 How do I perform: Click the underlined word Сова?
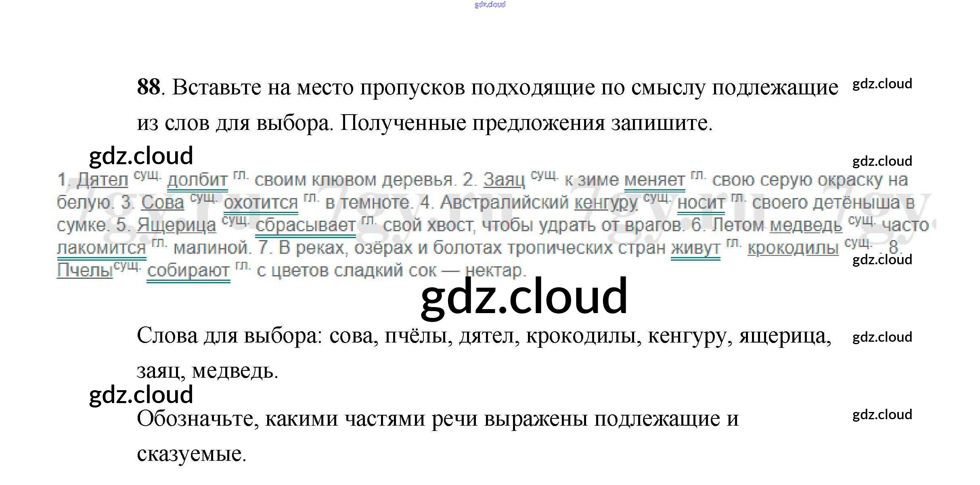tap(162, 203)
